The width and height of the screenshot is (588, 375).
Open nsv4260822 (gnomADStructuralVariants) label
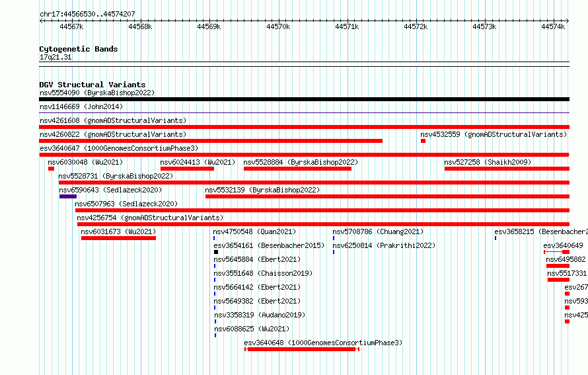[113, 134]
